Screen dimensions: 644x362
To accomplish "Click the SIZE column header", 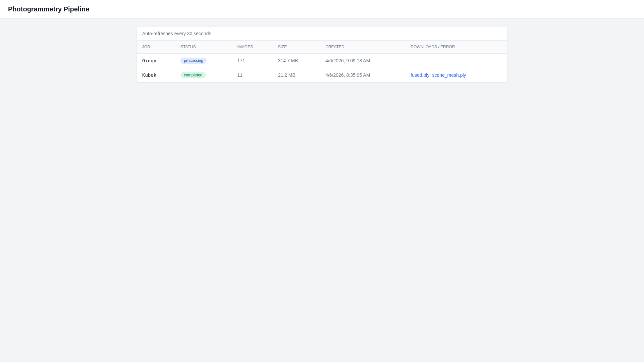I will [282, 47].
